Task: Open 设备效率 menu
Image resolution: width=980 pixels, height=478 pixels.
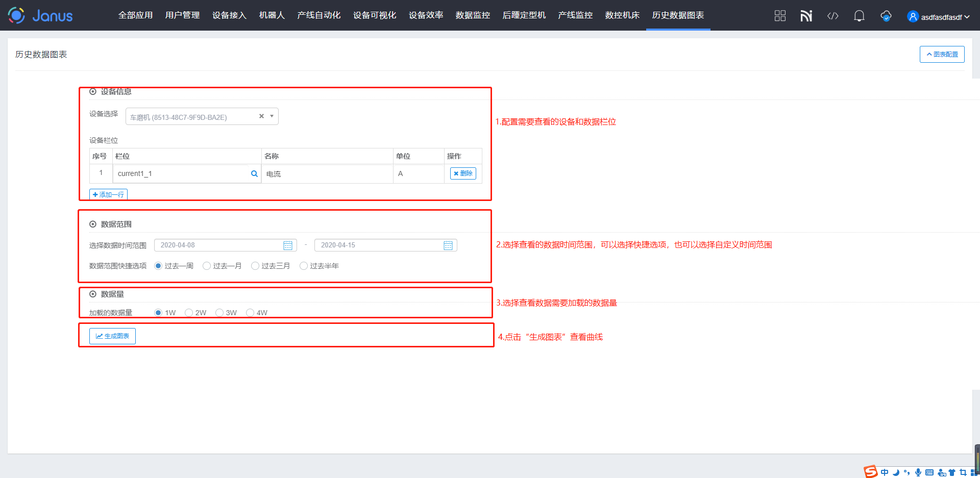Action: 426,15
